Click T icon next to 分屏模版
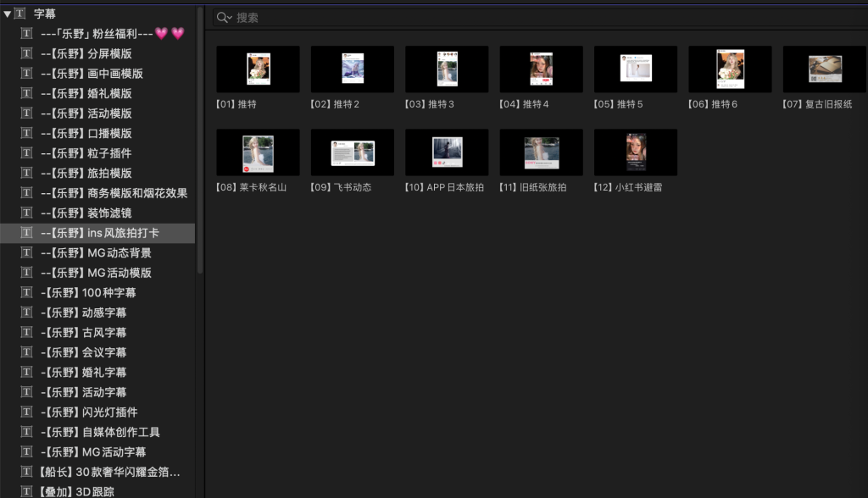Viewport: 868px width, 498px height. (x=26, y=53)
